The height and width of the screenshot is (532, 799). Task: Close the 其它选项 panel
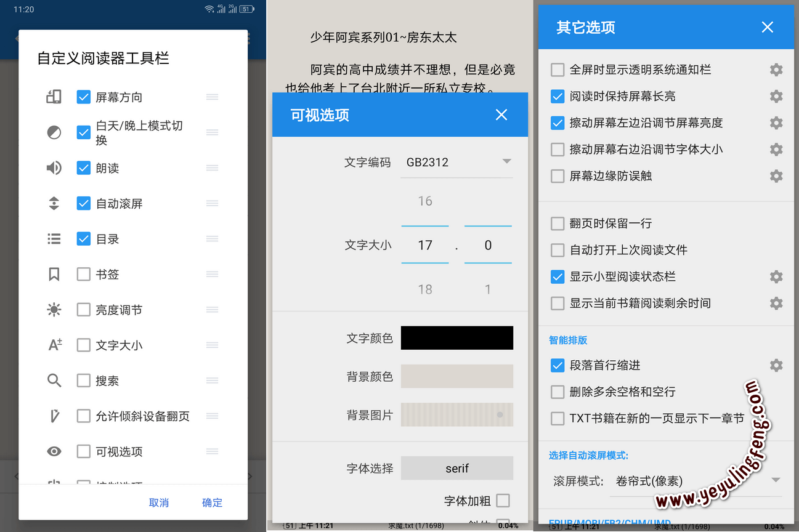[x=767, y=27]
